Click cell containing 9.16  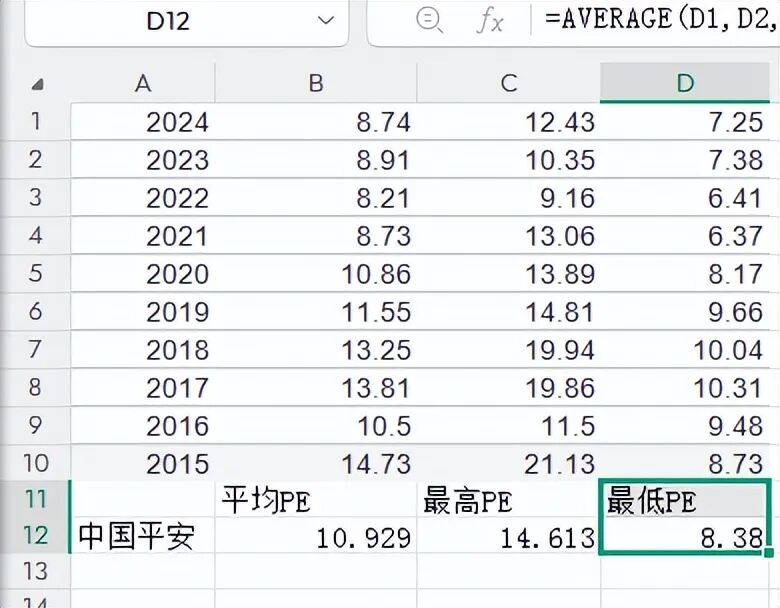click(x=508, y=198)
